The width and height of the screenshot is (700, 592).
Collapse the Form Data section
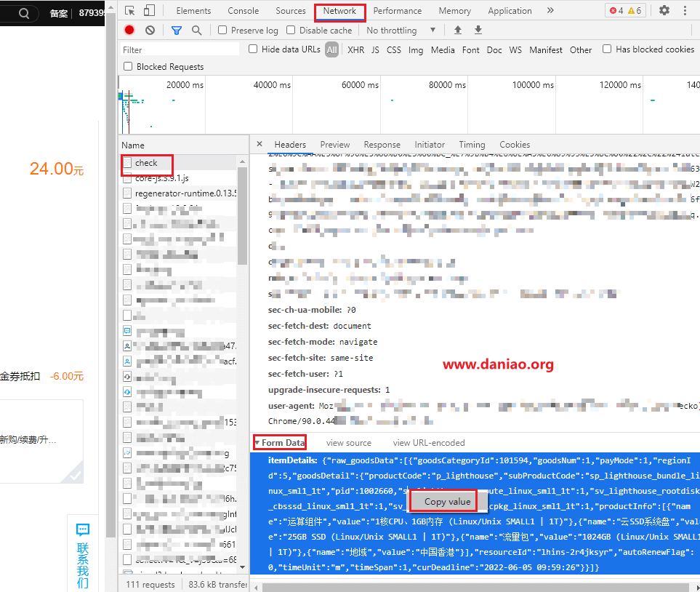[257, 443]
